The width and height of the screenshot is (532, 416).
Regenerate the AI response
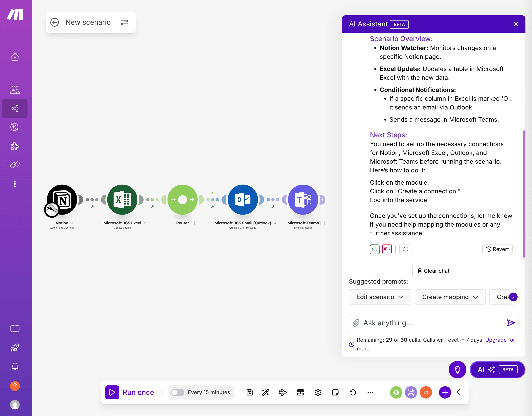coord(406,249)
